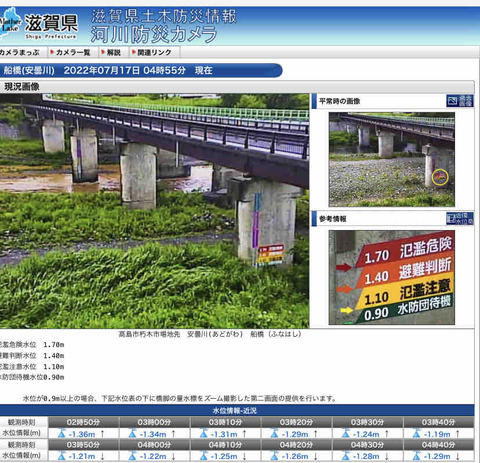Click the -1.28m water level value
This screenshot has height=463, width=480.
[366, 456]
